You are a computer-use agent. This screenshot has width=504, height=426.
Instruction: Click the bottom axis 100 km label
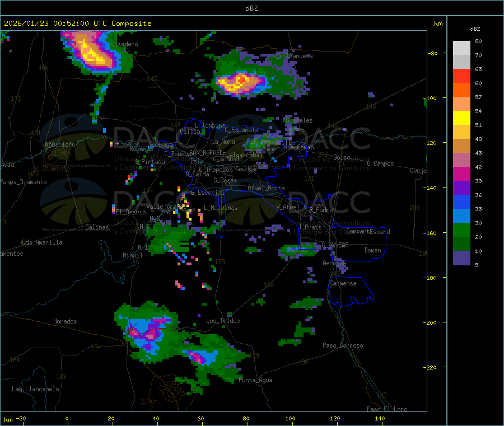(290, 418)
